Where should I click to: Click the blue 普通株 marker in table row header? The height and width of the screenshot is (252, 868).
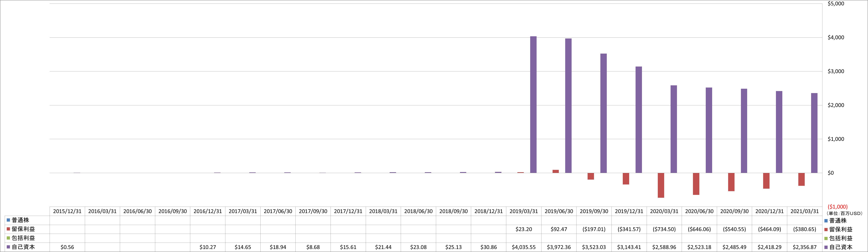pos(8,220)
